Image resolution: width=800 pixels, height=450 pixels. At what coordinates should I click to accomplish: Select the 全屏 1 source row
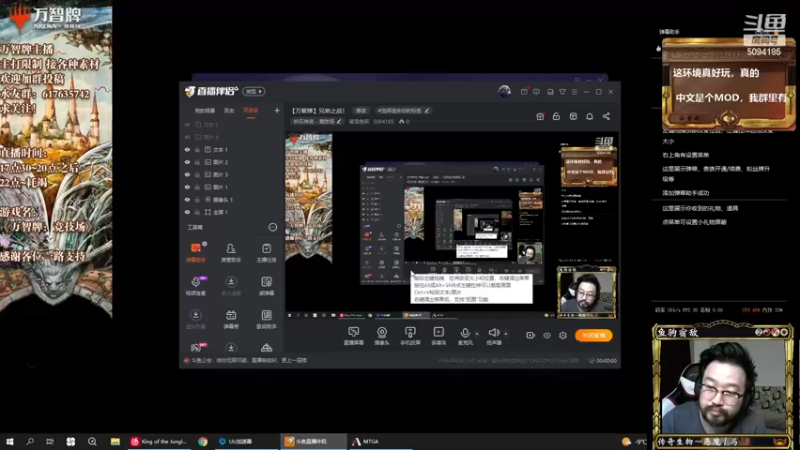point(231,212)
